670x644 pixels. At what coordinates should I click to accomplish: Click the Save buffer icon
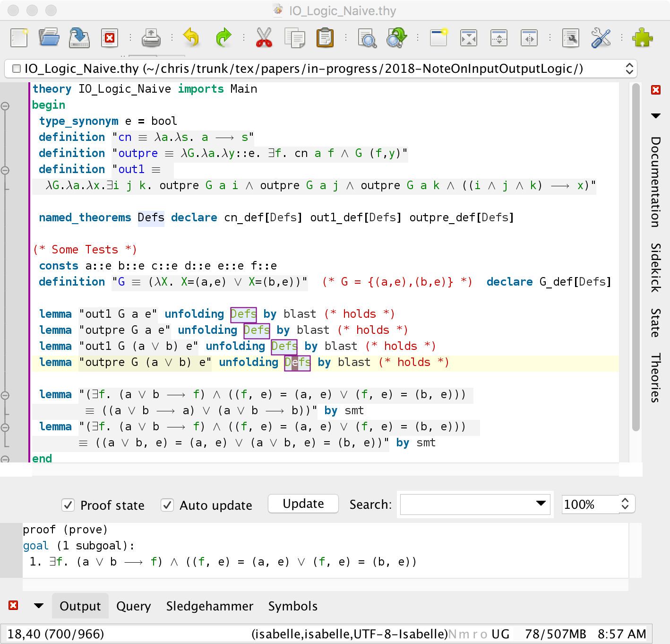tap(79, 37)
